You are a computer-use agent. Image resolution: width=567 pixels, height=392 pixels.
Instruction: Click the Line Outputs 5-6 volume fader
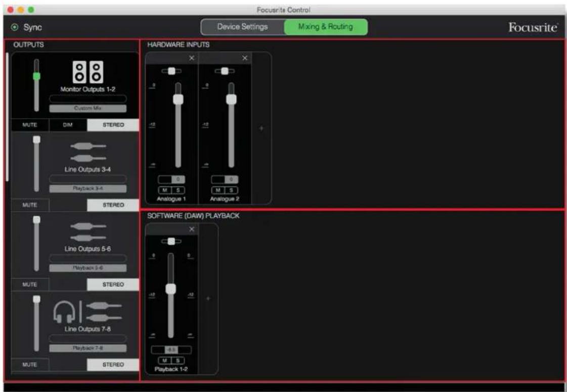coord(36,220)
